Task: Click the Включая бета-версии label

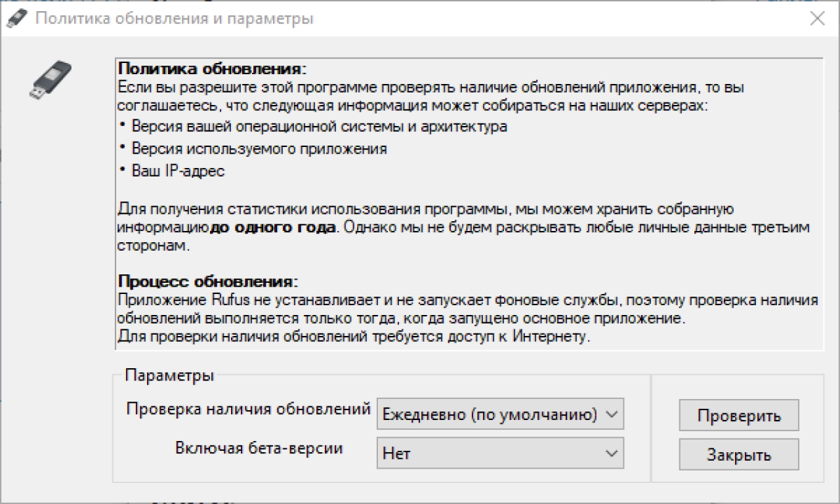Action: tap(259, 448)
